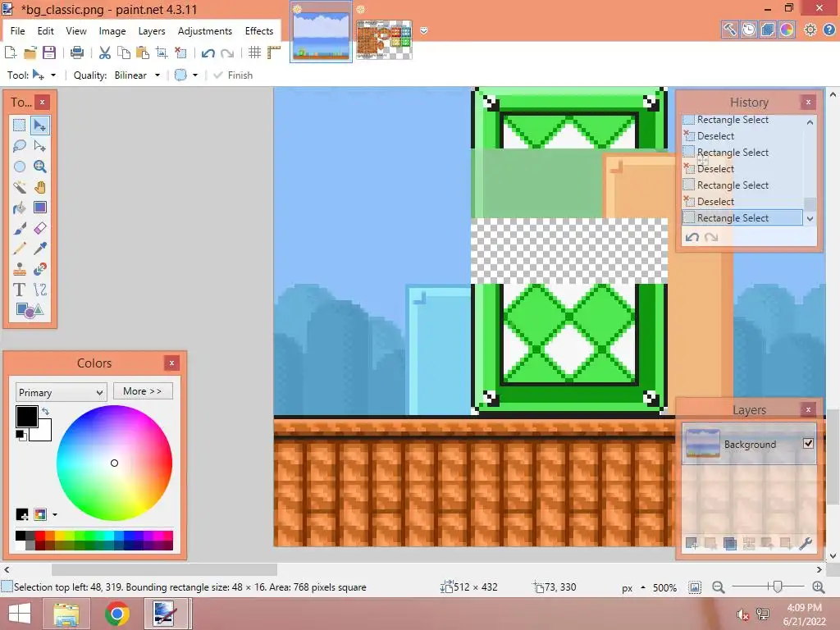Open the Primary color combo box
This screenshot has width=840, height=630.
pos(61,392)
